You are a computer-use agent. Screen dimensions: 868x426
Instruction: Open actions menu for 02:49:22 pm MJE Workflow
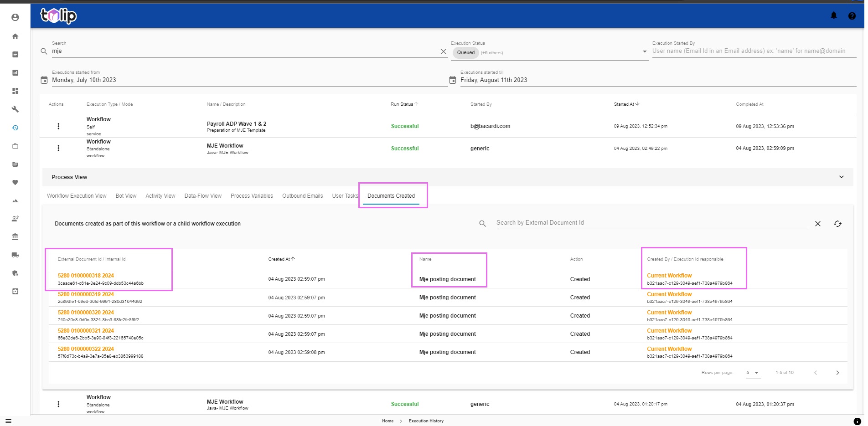[58, 148]
